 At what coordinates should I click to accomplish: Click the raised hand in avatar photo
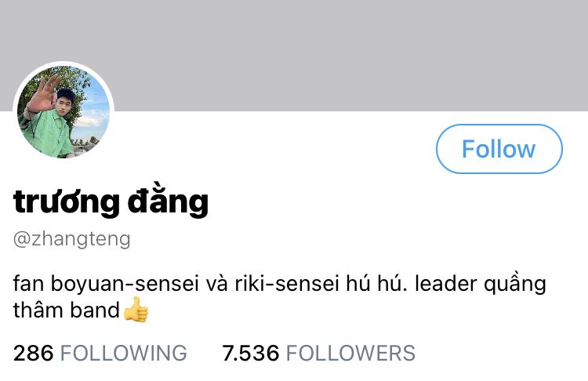point(42,93)
